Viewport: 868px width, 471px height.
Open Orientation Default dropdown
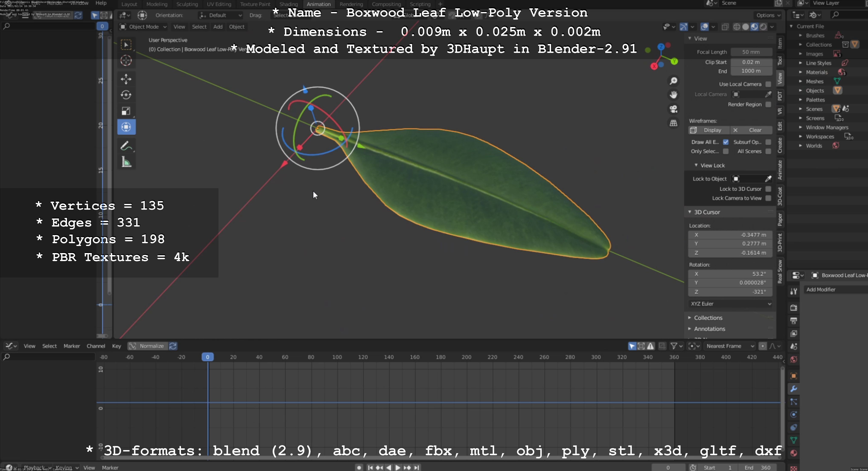point(221,15)
